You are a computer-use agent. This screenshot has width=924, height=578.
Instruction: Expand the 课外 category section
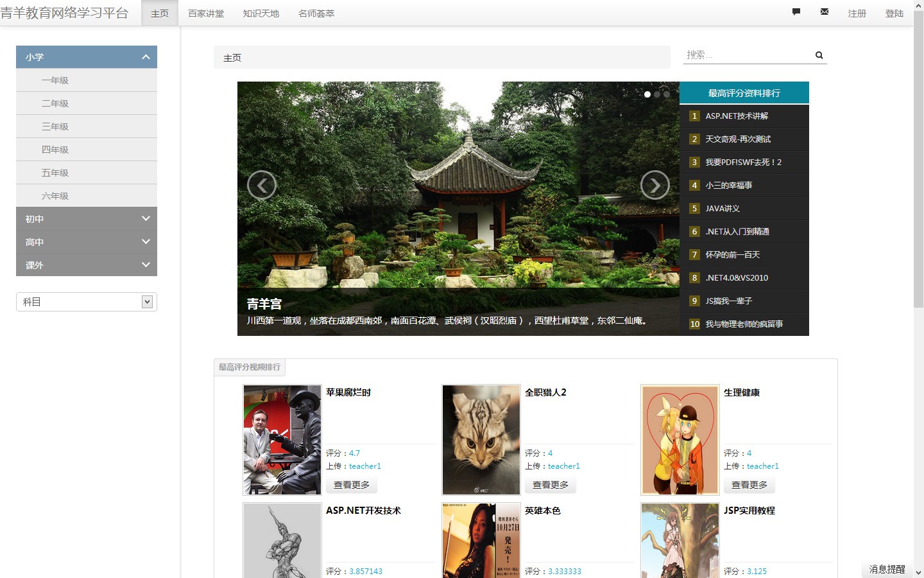(87, 265)
